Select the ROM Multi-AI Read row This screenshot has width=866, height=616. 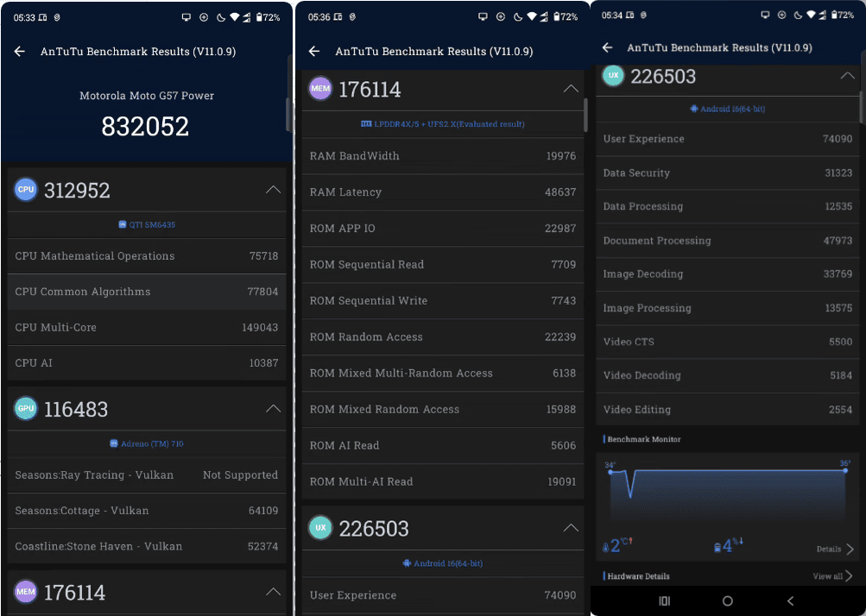(x=443, y=482)
